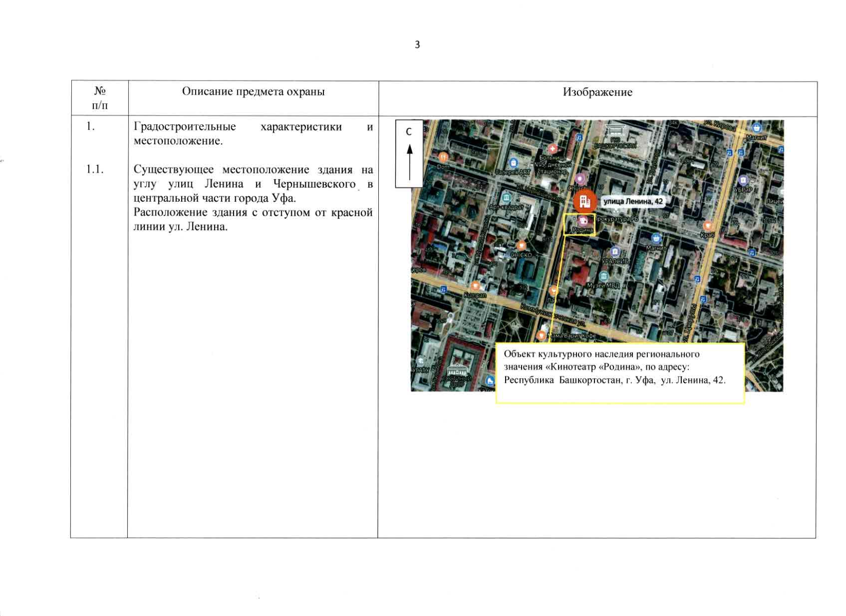Select 'Градостроительные характеристики и местоположение' text
This screenshot has width=846, height=616.
(253, 133)
